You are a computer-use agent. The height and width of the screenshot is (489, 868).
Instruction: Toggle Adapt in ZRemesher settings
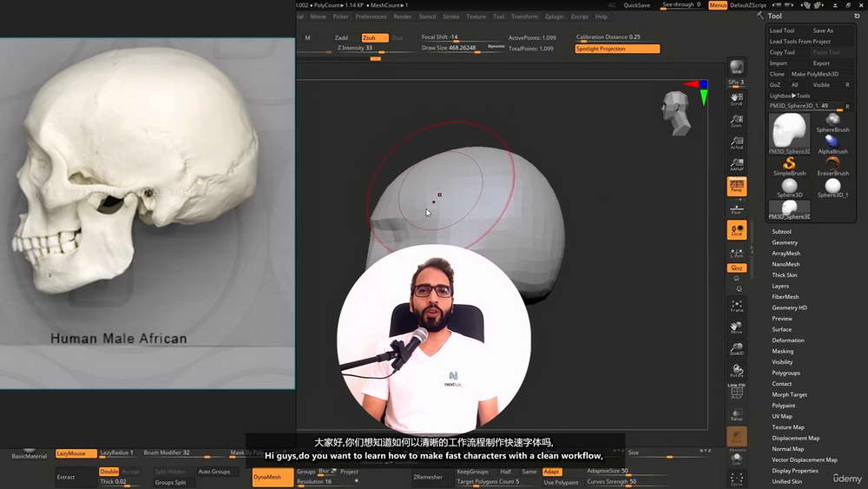click(x=551, y=472)
